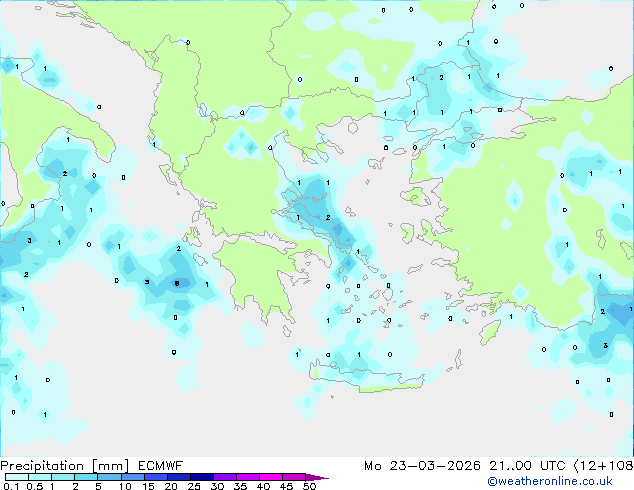The image size is (634, 490).
Task: Click the 'ECMWF' model label
Action: tap(161, 466)
